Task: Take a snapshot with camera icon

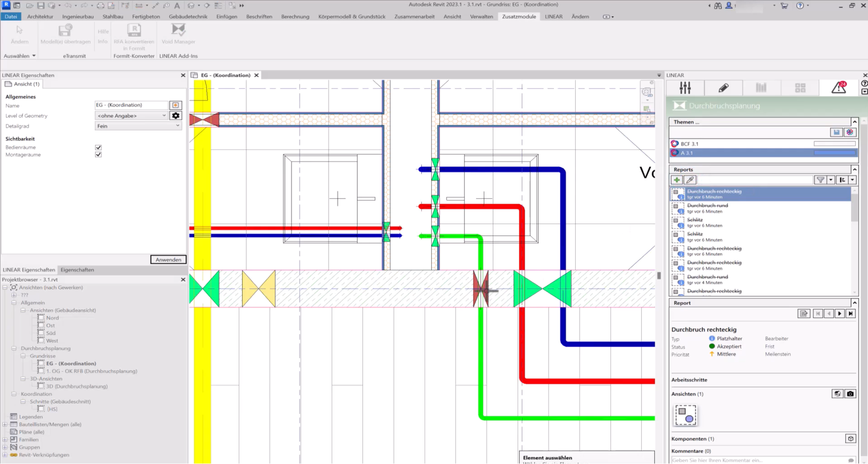Action: click(x=850, y=394)
